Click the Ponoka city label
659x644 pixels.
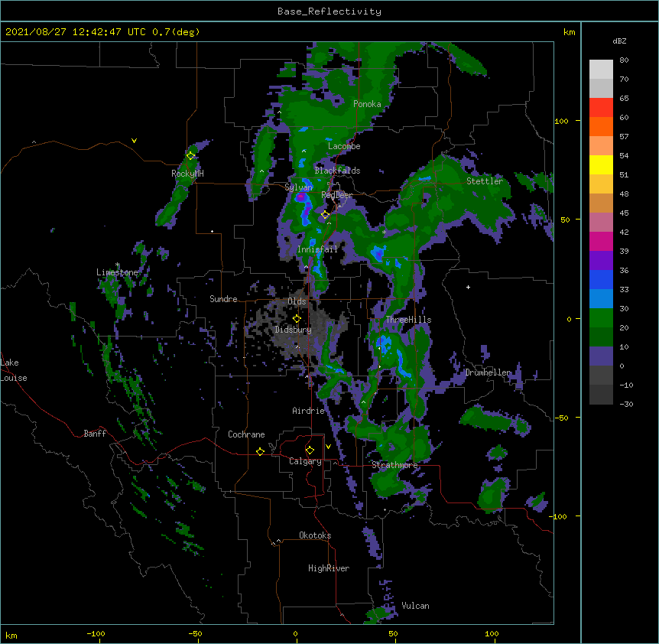pyautogui.click(x=367, y=104)
